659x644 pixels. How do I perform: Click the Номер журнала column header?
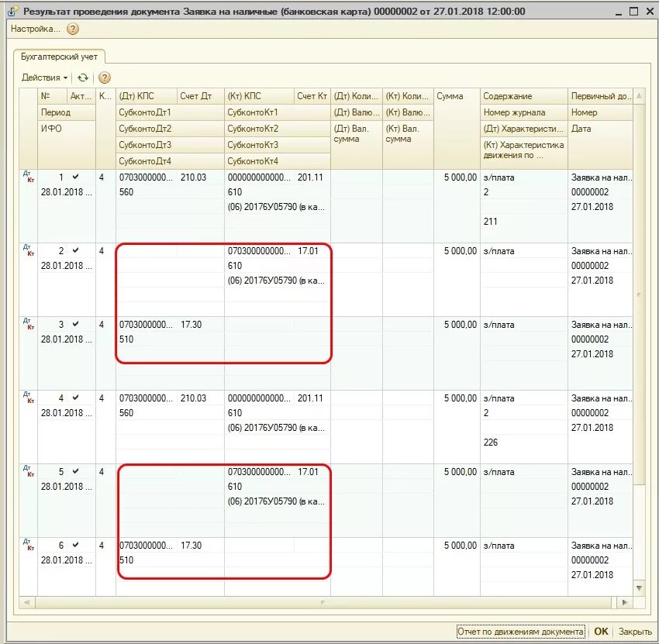(524, 112)
